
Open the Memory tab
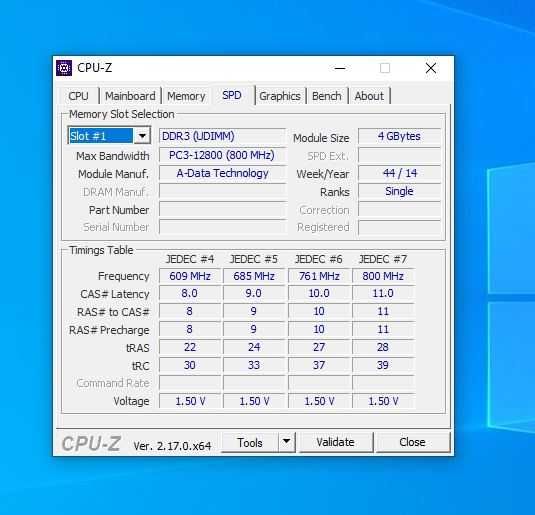coord(186,96)
